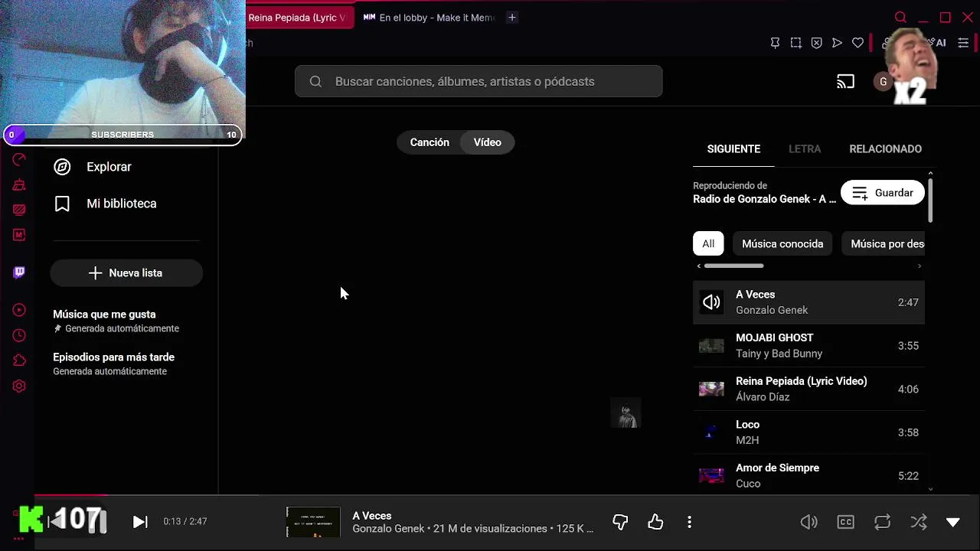Open 'Episodios para más tarde' playlist
This screenshot has width=980, height=551.
126,364
